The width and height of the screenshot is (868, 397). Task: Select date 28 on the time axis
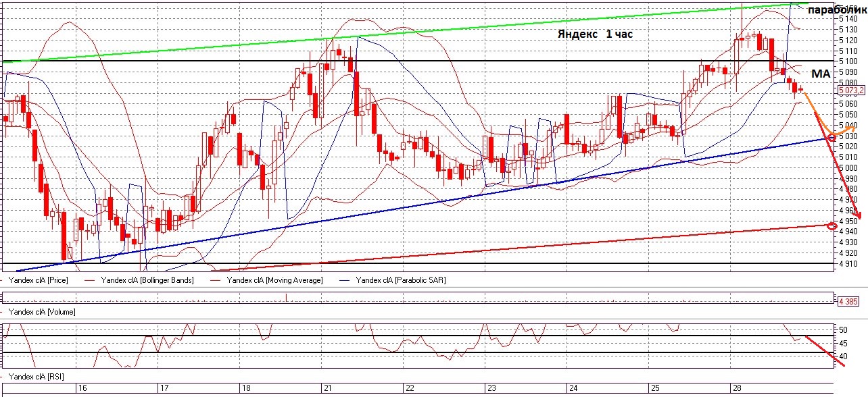[x=736, y=389]
